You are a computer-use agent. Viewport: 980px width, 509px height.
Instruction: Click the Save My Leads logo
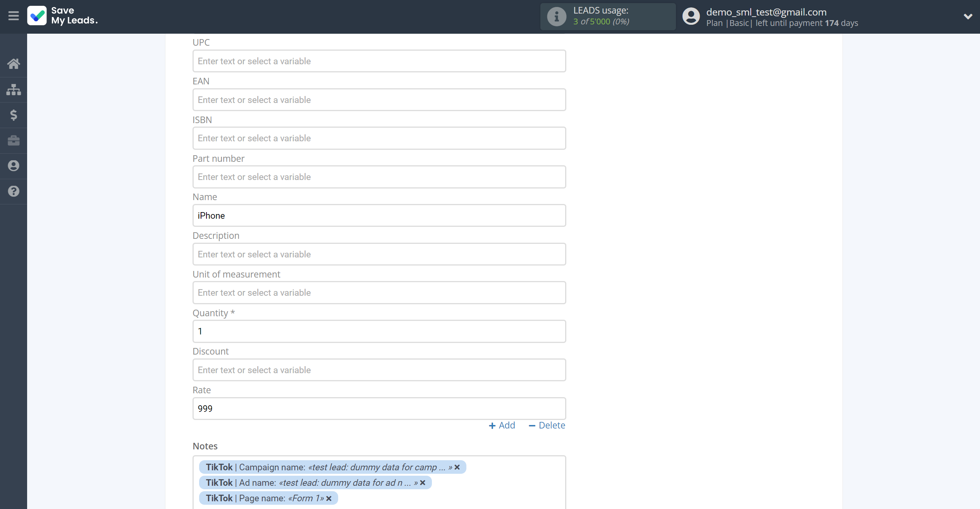coord(62,16)
